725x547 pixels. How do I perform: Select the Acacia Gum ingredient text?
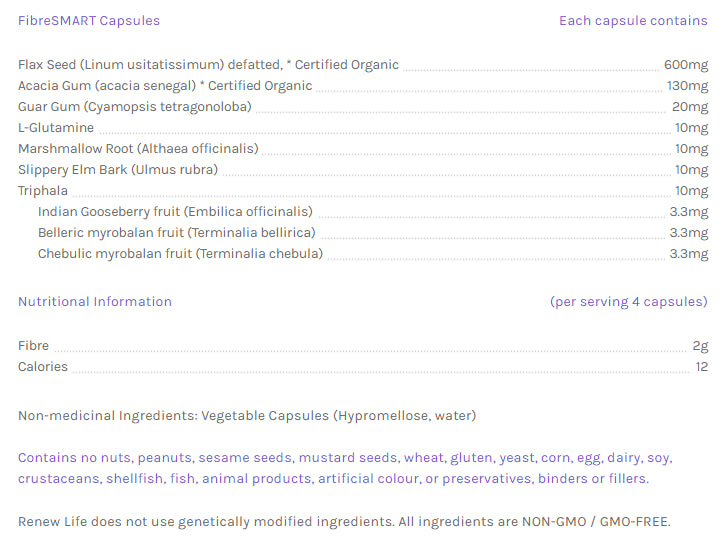tap(165, 86)
